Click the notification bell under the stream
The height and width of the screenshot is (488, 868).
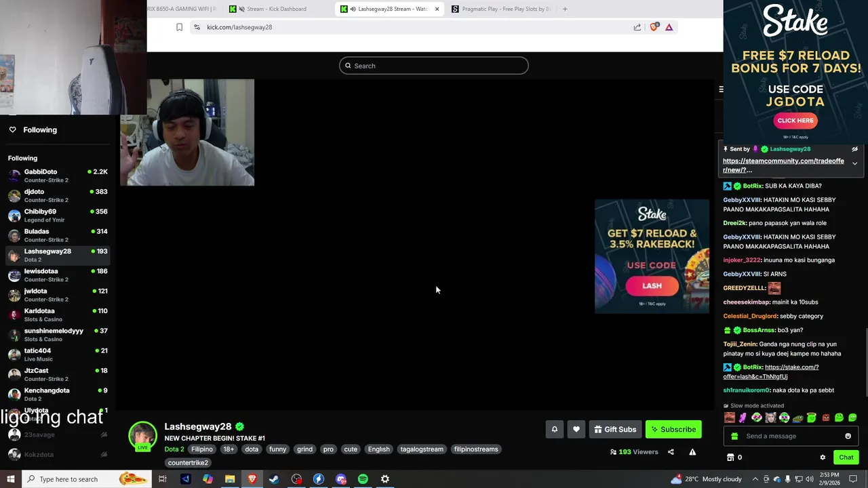[x=554, y=429]
